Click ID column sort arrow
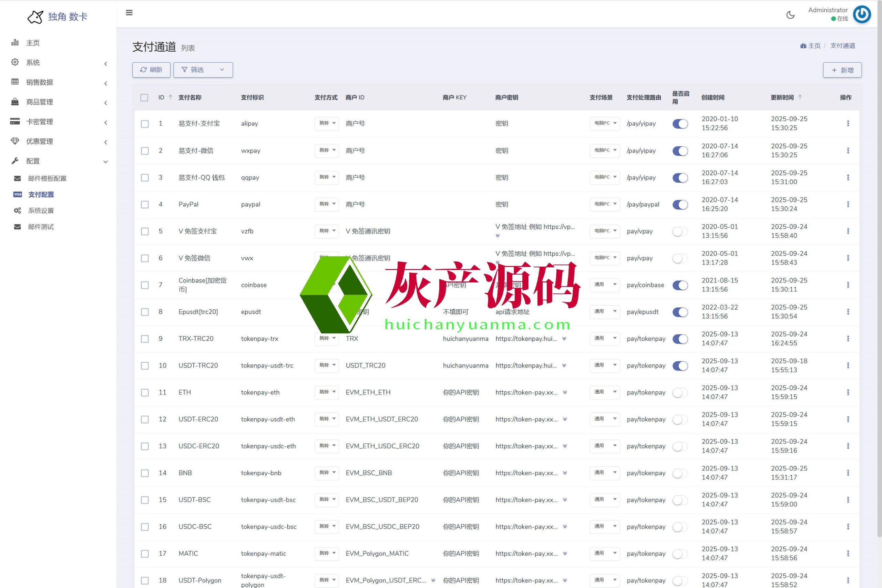This screenshot has width=882, height=588. (171, 97)
